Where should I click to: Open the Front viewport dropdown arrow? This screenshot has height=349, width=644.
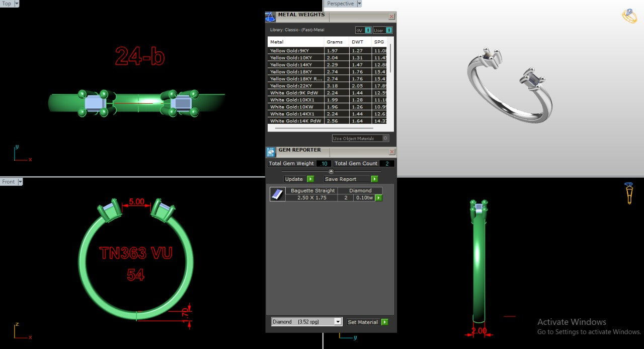point(21,182)
